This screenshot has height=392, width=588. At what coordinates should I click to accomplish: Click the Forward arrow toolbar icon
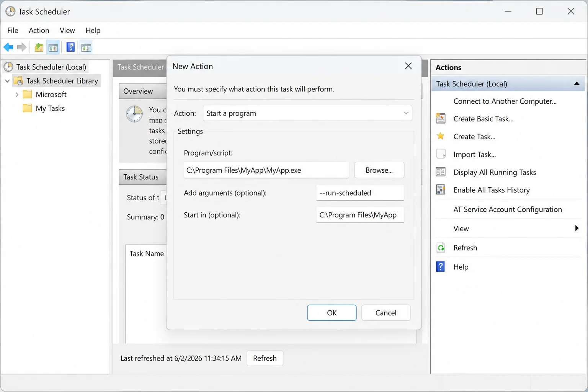22,47
